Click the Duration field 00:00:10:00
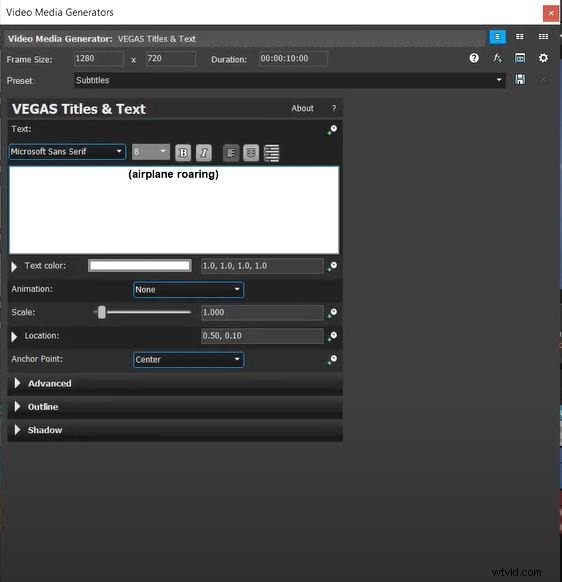The image size is (562, 582). [293, 59]
